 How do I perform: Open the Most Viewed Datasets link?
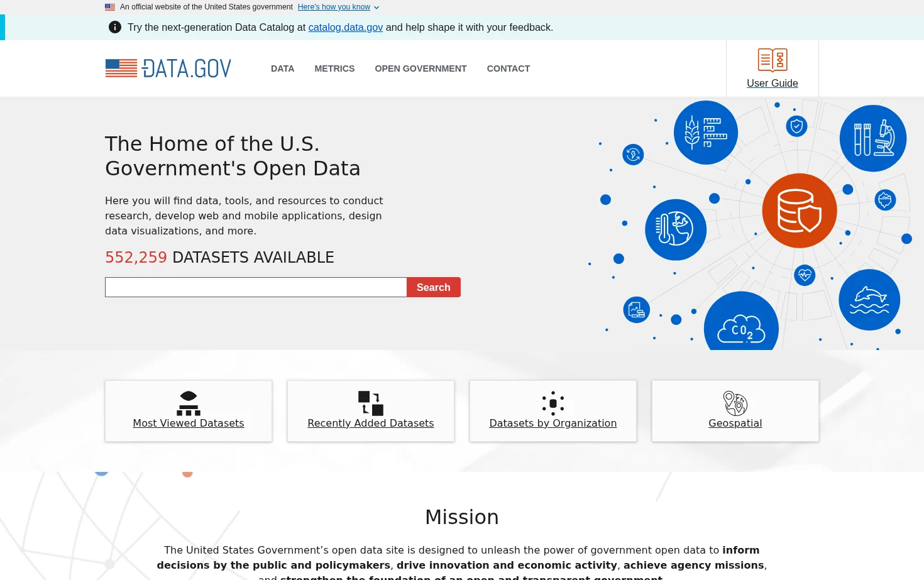click(x=189, y=423)
